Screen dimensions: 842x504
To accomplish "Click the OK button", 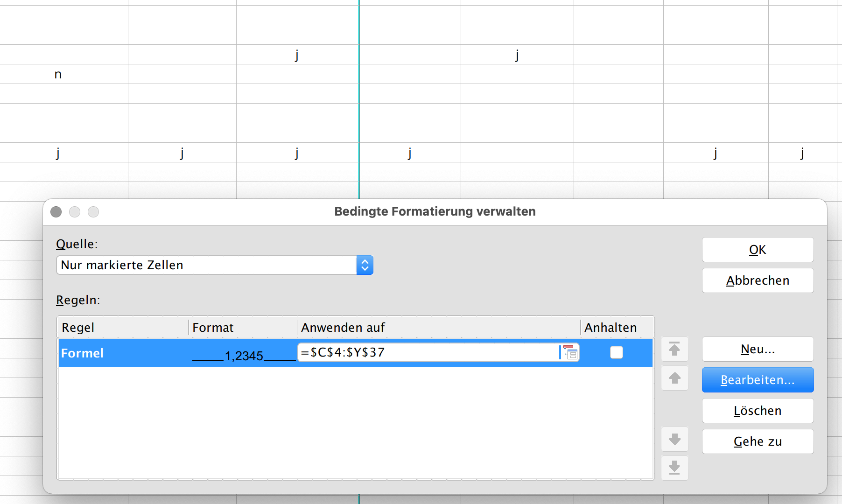I will [757, 250].
